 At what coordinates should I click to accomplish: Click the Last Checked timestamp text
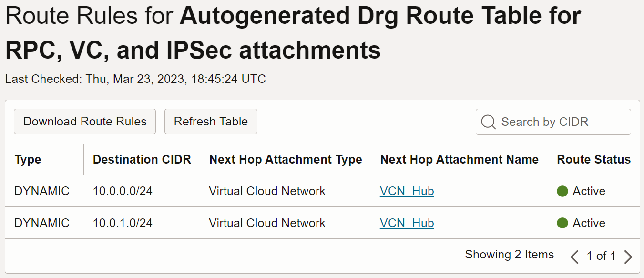point(135,79)
